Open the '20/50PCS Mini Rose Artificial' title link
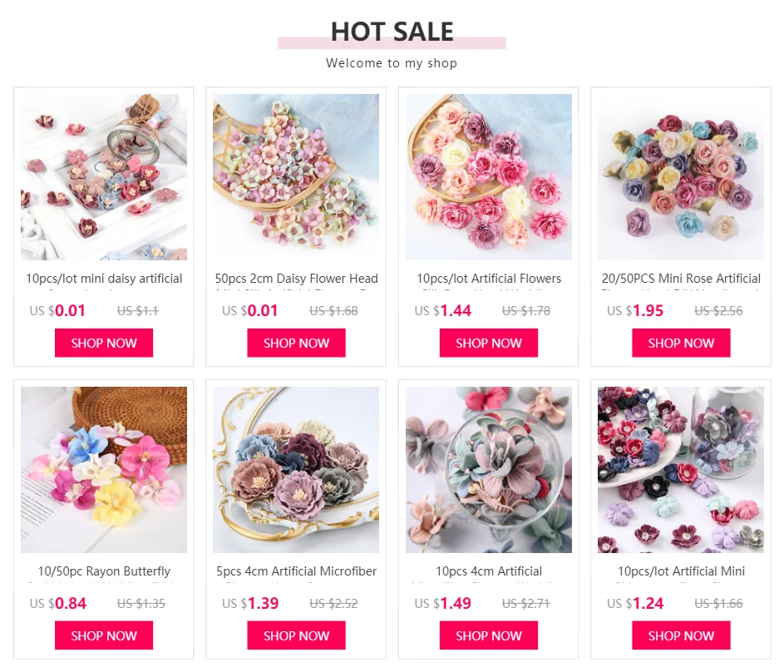This screenshot has height=672, width=784. (681, 279)
